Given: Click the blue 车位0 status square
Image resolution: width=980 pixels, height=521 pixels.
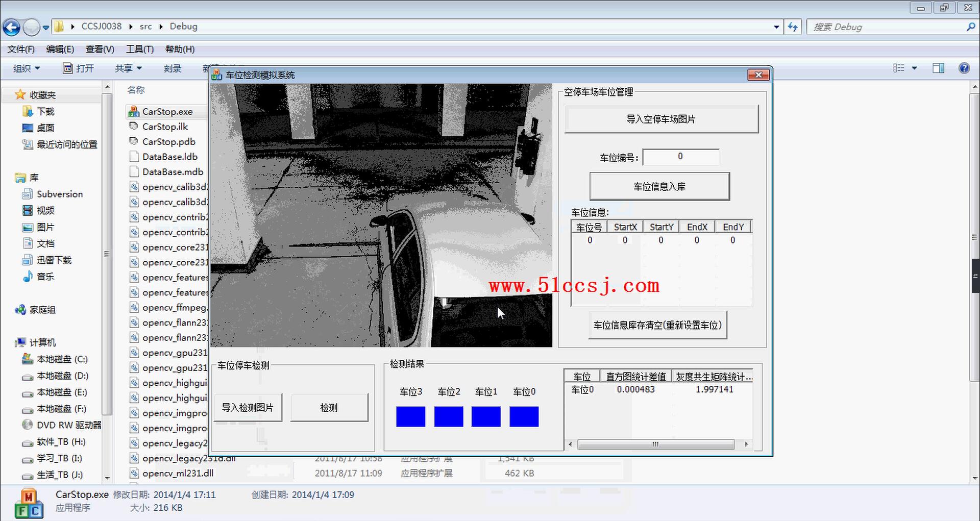Looking at the screenshot, I should [x=524, y=416].
